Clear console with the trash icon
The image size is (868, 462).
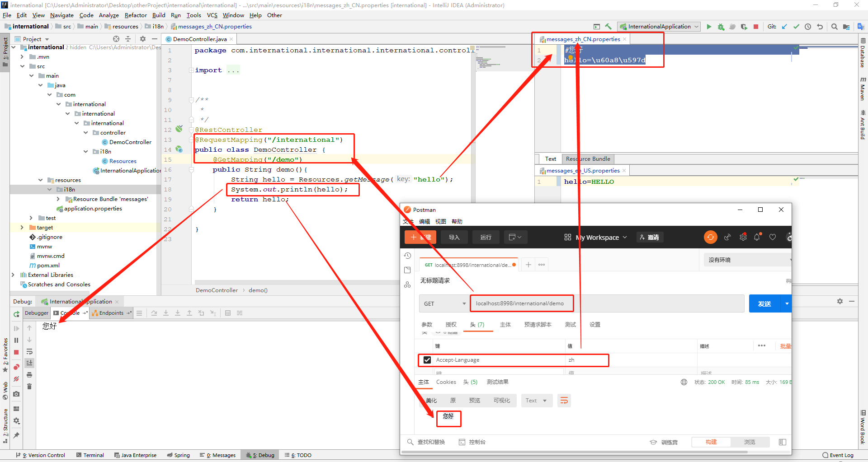coord(29,387)
